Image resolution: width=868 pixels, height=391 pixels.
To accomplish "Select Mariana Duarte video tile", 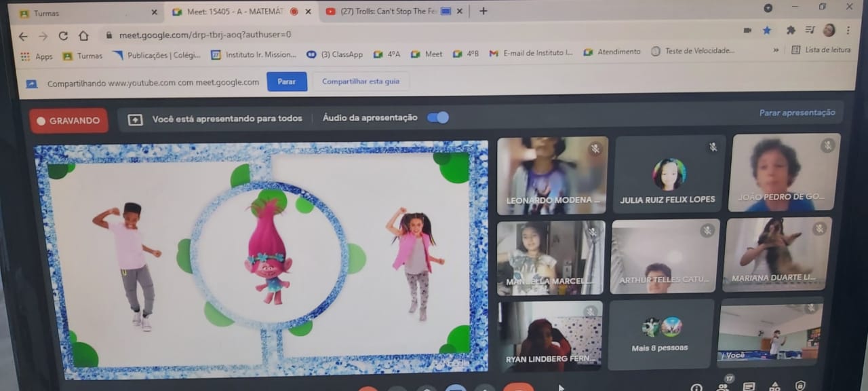I will (778, 255).
